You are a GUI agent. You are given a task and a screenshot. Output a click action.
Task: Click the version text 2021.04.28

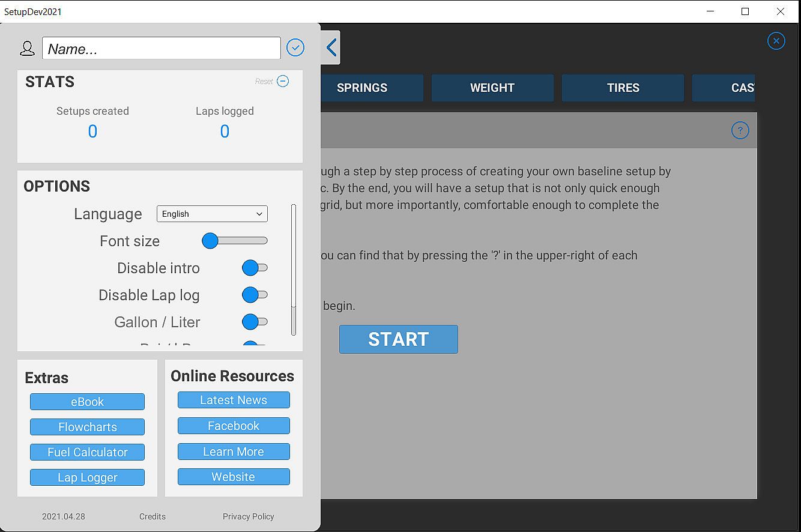point(64,516)
